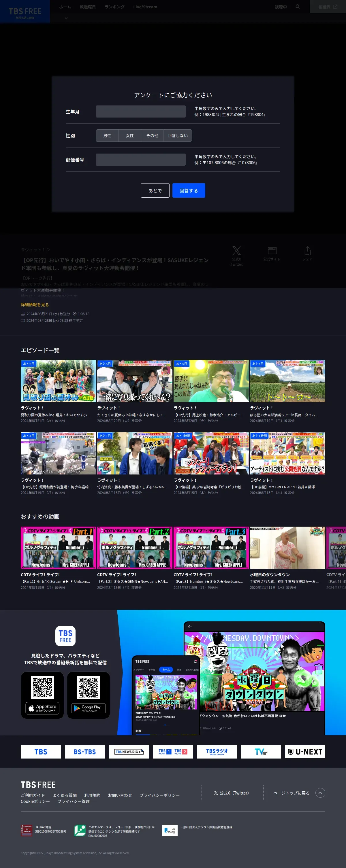Screen dimensions: 346x868
Task: Open OP後編 美少年岩﨑考案 episode thumbnail
Action: 211,453
